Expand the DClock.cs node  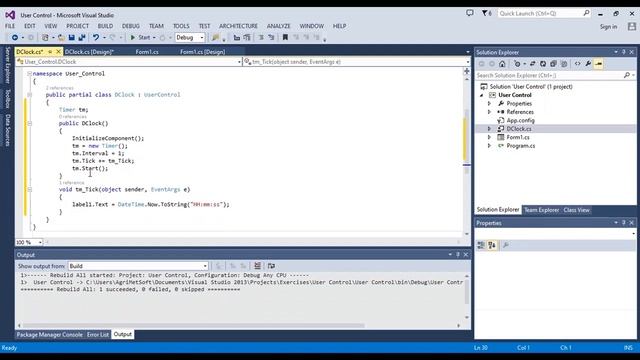(x=489, y=129)
